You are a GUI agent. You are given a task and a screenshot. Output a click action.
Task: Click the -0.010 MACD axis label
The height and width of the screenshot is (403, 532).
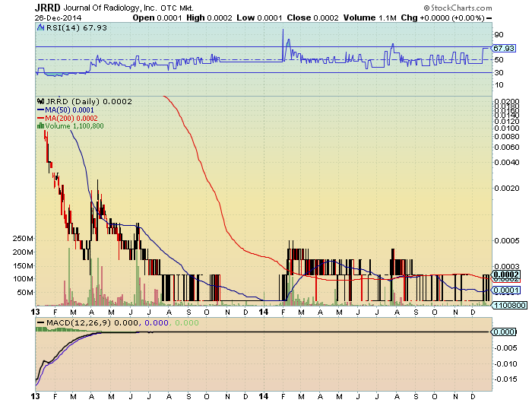pos(506,364)
